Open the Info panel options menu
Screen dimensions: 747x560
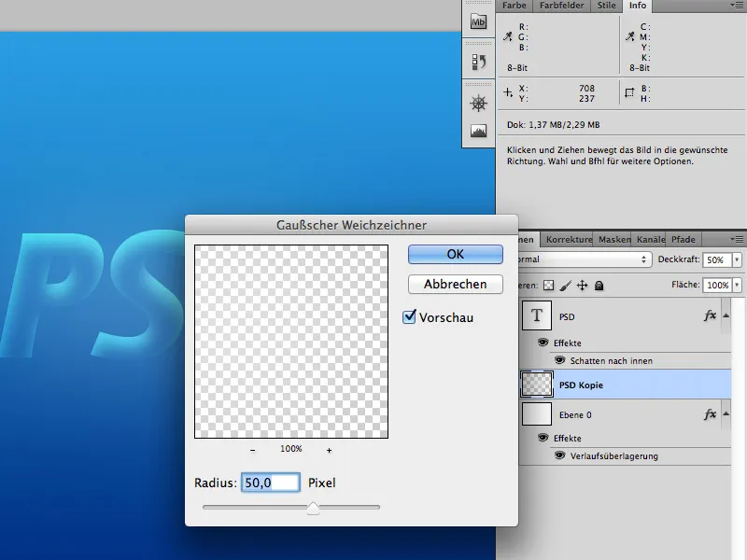point(737,6)
